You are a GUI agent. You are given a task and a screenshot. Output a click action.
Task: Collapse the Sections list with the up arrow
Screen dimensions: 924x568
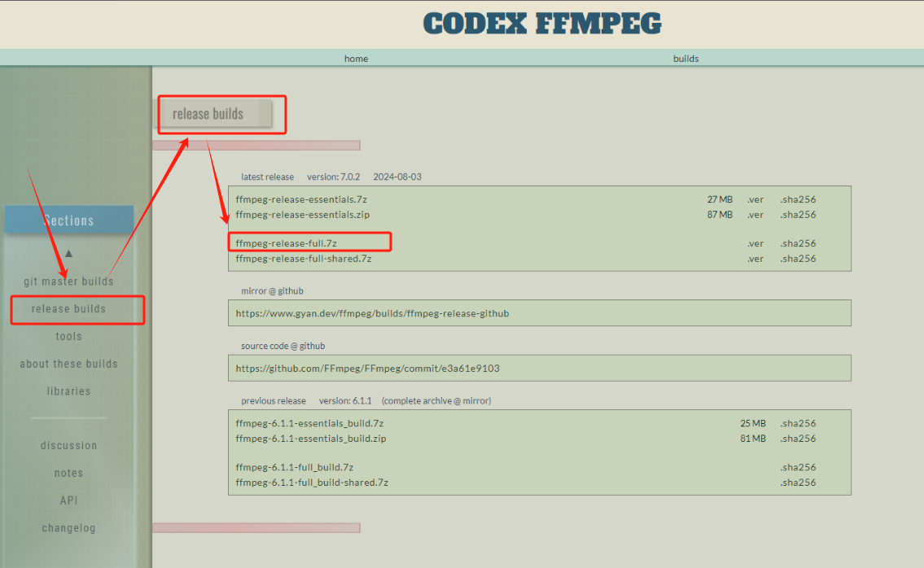[x=68, y=253]
